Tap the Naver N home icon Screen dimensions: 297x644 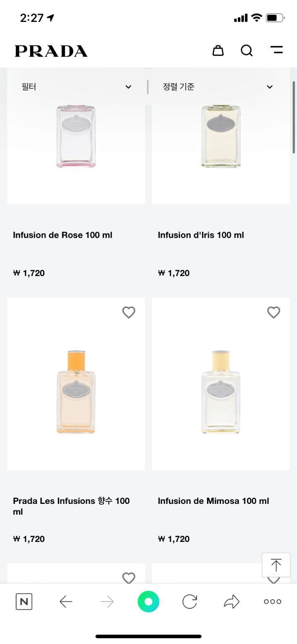pos(24,601)
